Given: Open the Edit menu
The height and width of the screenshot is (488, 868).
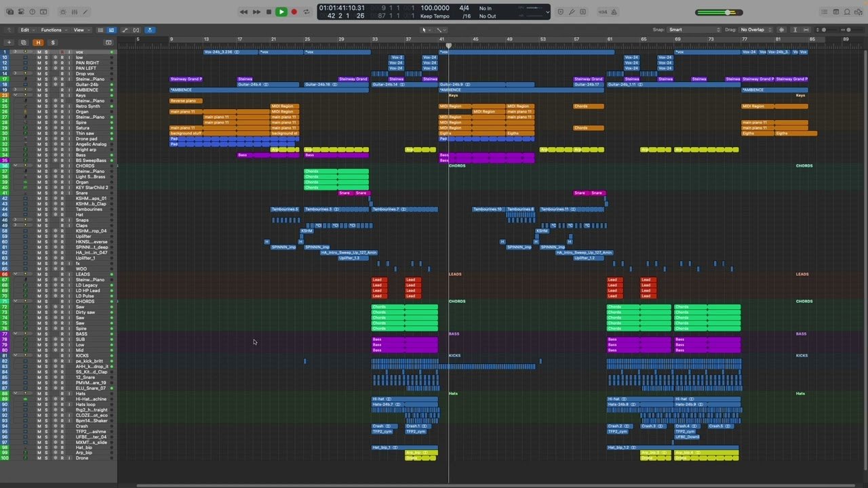Looking at the screenshot, I should tap(27, 30).
